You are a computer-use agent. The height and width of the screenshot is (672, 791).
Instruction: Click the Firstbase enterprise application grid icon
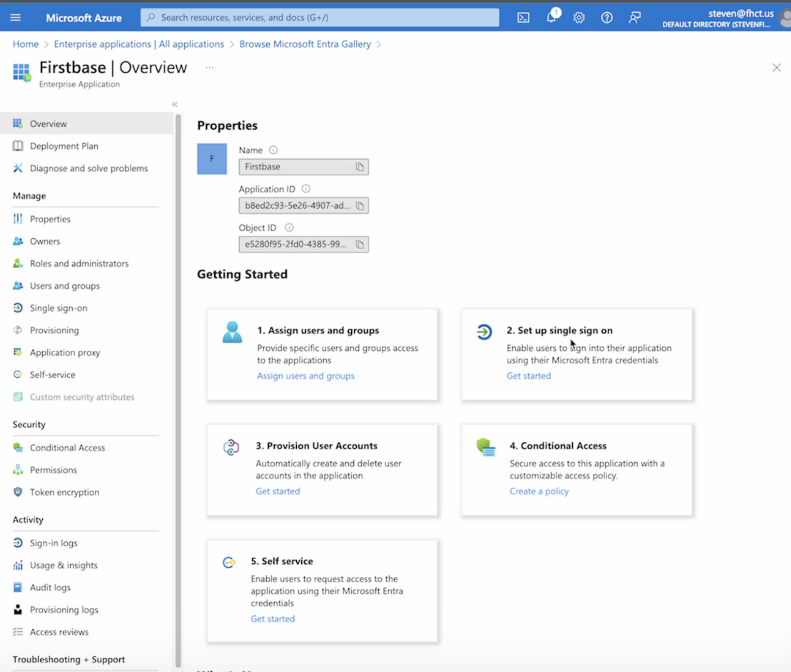click(22, 72)
